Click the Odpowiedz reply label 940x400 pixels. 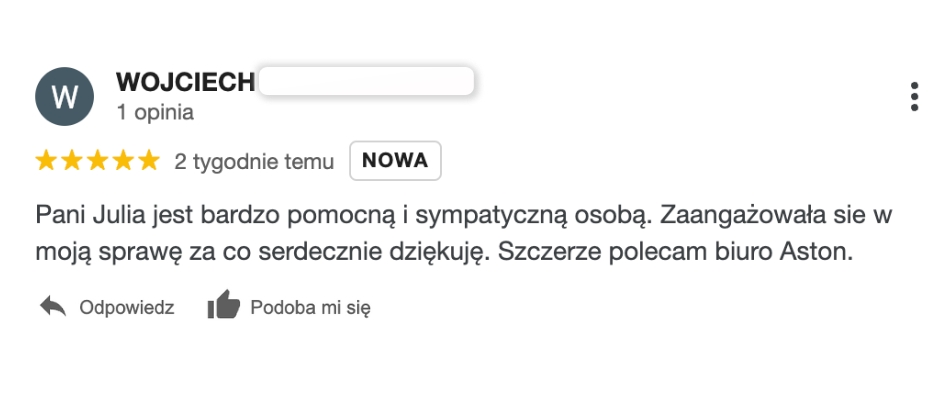pyautogui.click(x=127, y=308)
